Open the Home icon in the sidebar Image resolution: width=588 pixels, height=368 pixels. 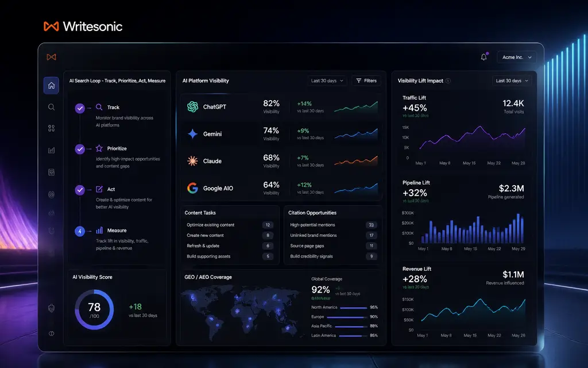click(51, 85)
